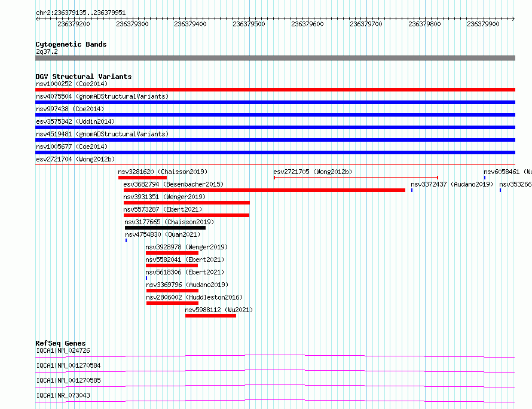Click the nsv5618306 (Ebert2021) label
The height and width of the screenshot is (409, 532).
(x=185, y=272)
